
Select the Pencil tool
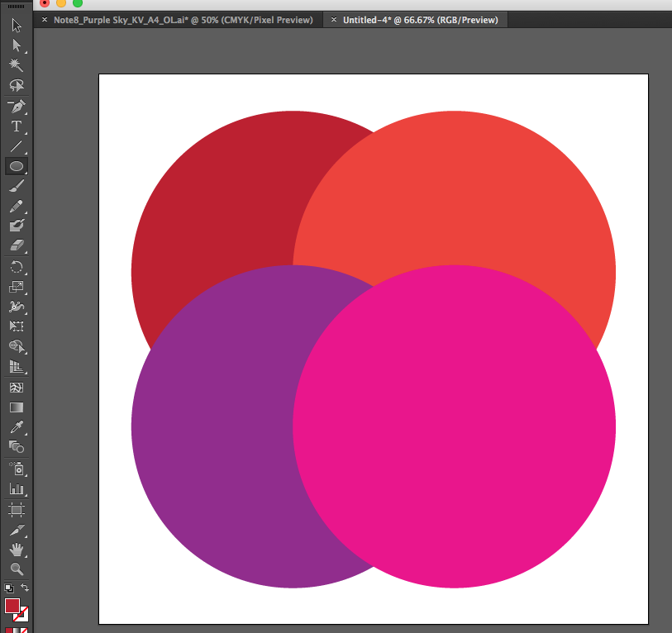click(17, 206)
